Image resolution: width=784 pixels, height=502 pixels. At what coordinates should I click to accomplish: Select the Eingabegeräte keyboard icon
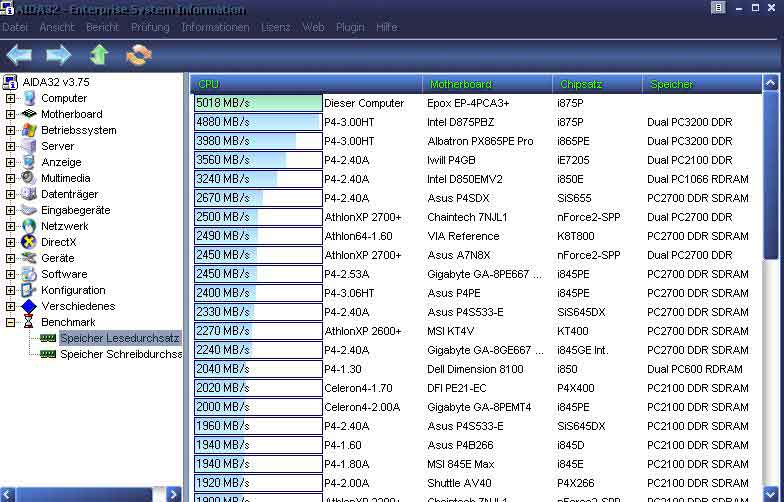pos(29,210)
